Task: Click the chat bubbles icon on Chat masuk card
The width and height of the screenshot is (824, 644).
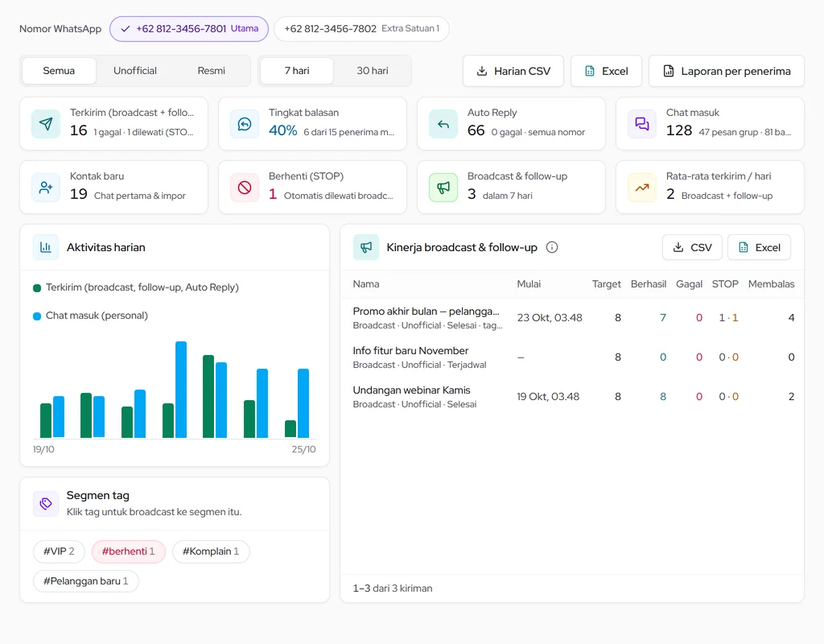Action: [x=641, y=124]
